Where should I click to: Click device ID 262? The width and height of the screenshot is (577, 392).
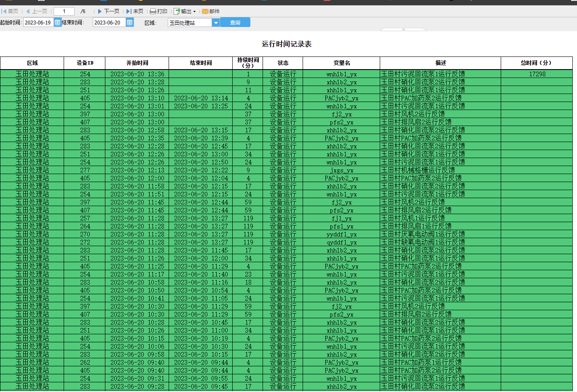(x=85, y=362)
